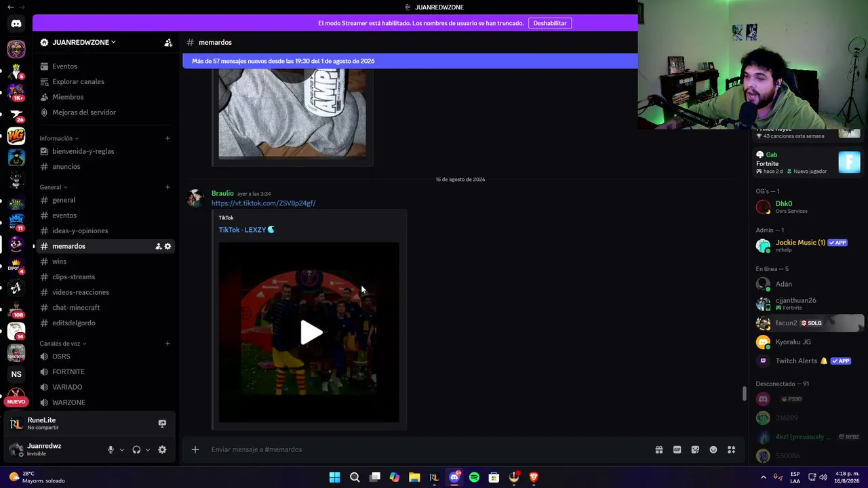Open Braulio's profile from username
This screenshot has width=868, height=488.
pos(222,193)
